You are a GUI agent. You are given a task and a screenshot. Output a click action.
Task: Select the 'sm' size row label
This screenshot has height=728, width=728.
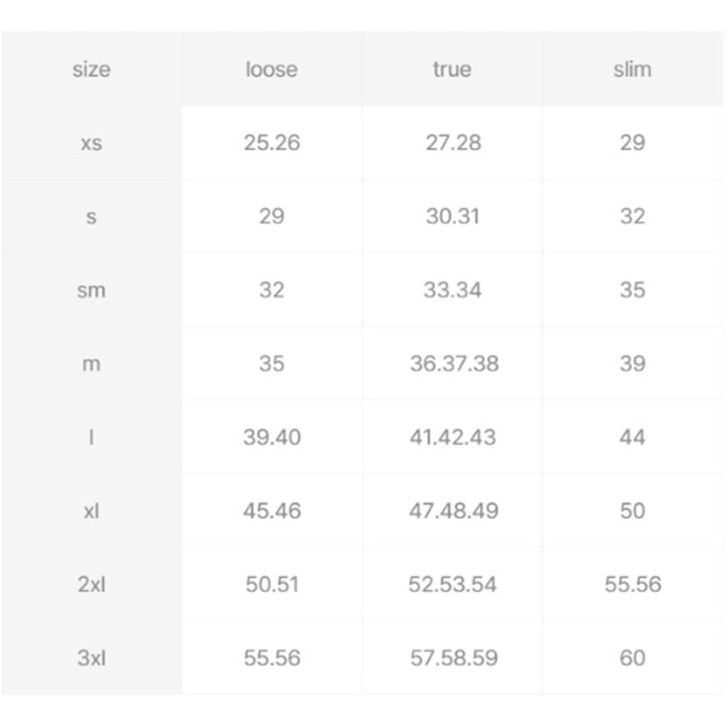point(91,290)
